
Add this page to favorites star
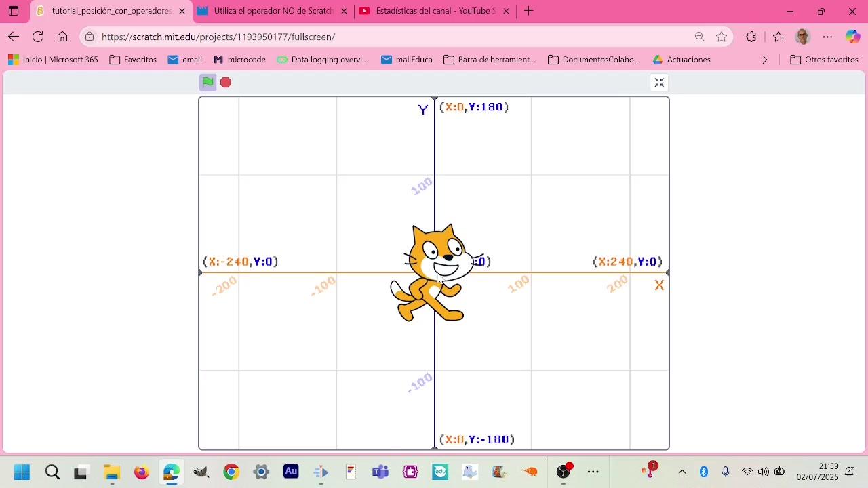coord(722,37)
